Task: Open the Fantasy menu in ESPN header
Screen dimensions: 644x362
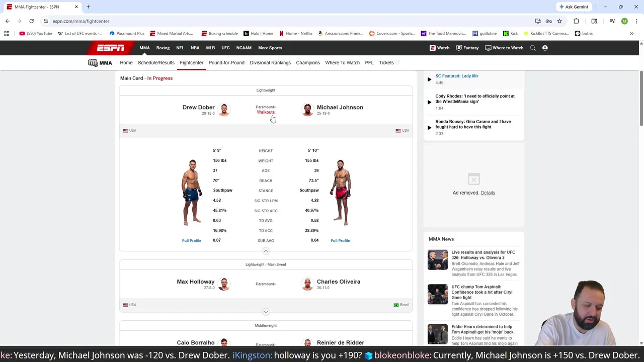Action: [x=467, y=48]
